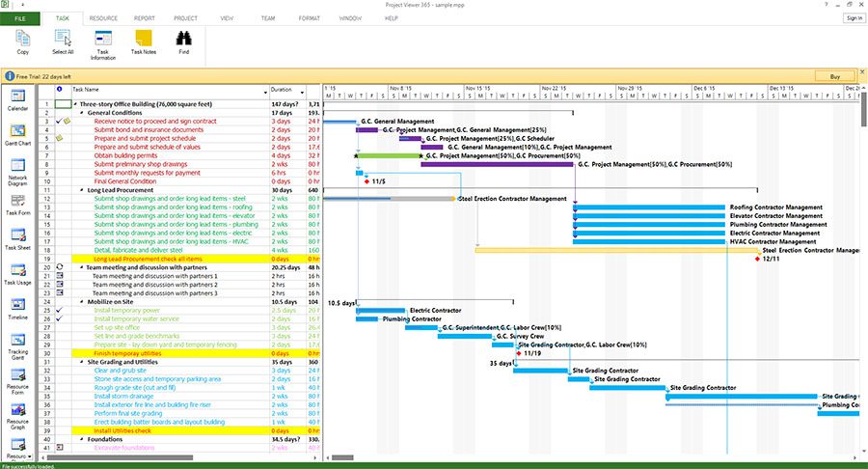Collapse the Site Grading and Utilities group
Viewport: 868px width, 469px height.
pos(83,362)
